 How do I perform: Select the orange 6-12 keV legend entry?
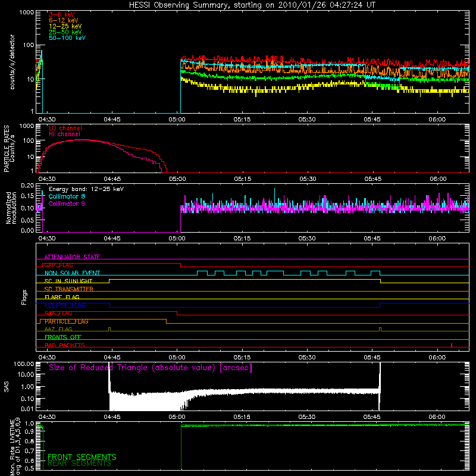64,20
